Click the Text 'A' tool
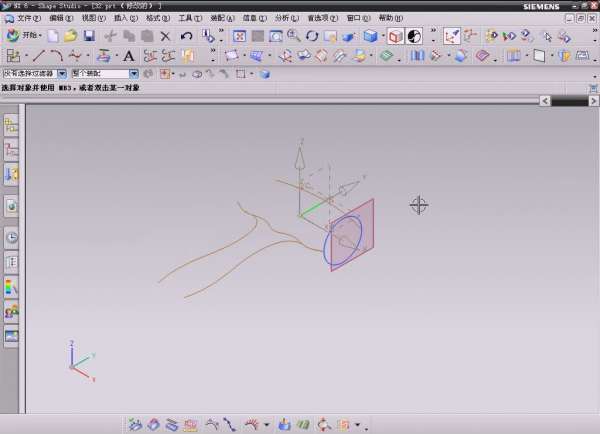This screenshot has height=434, width=600. pyautogui.click(x=129, y=57)
